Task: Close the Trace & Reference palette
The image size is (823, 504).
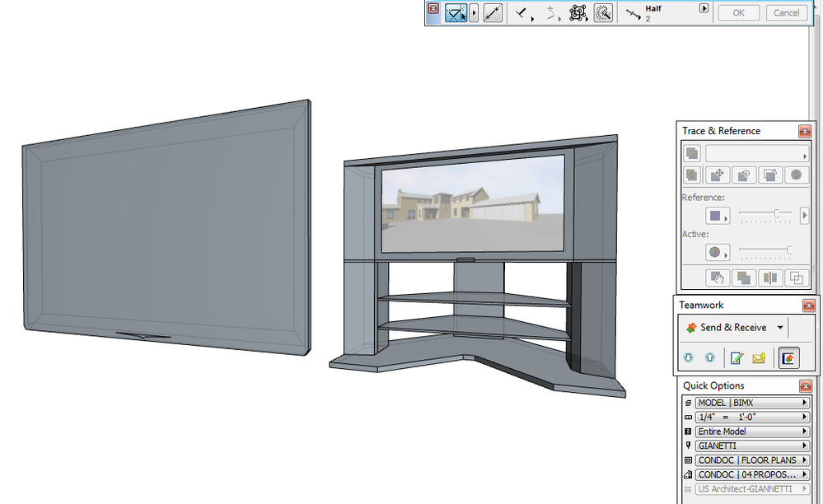Action: click(x=805, y=131)
